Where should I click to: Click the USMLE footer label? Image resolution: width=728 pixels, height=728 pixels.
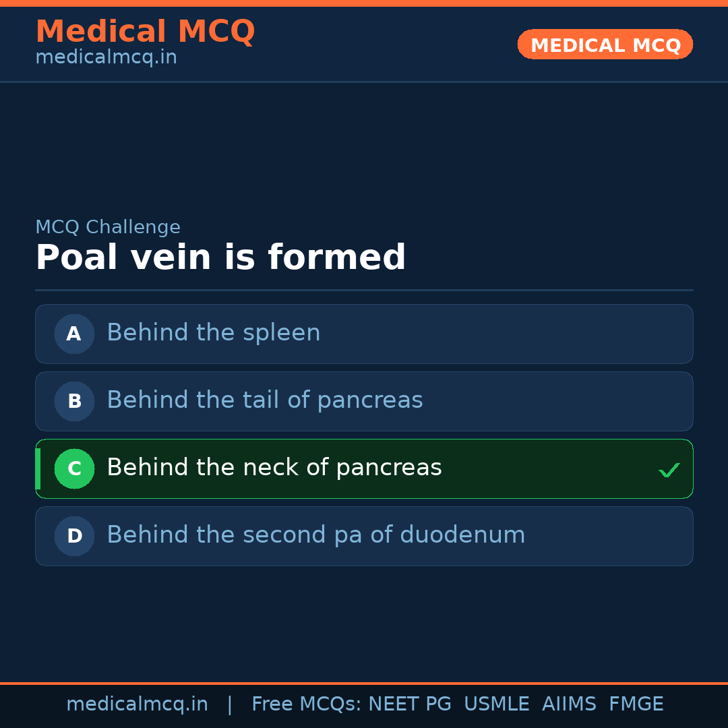497,703
